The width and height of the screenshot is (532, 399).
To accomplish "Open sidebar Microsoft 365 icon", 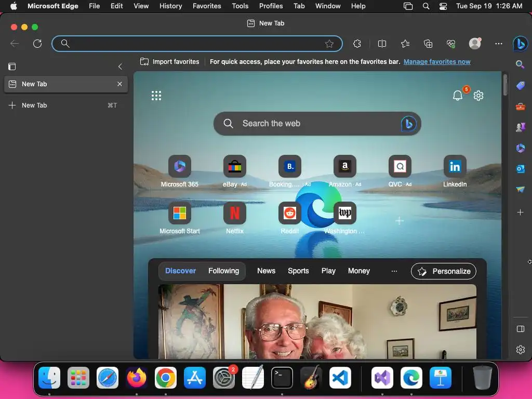I will [x=520, y=148].
